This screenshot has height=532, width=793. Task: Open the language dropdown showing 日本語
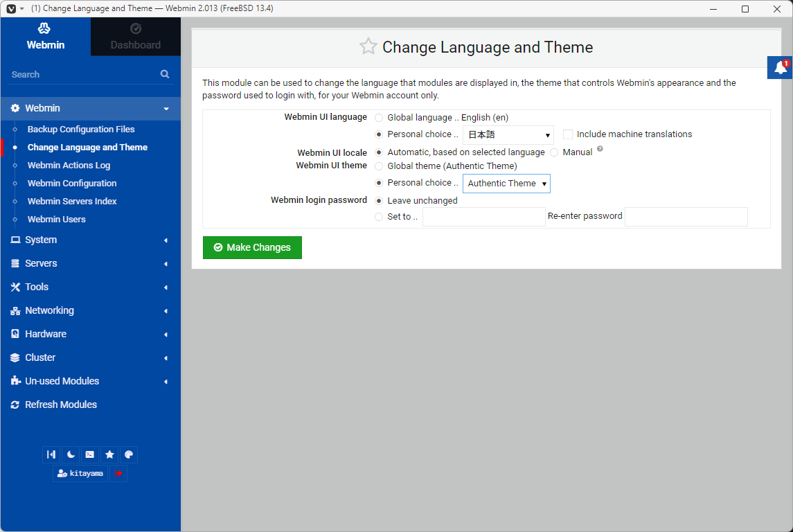coord(508,135)
